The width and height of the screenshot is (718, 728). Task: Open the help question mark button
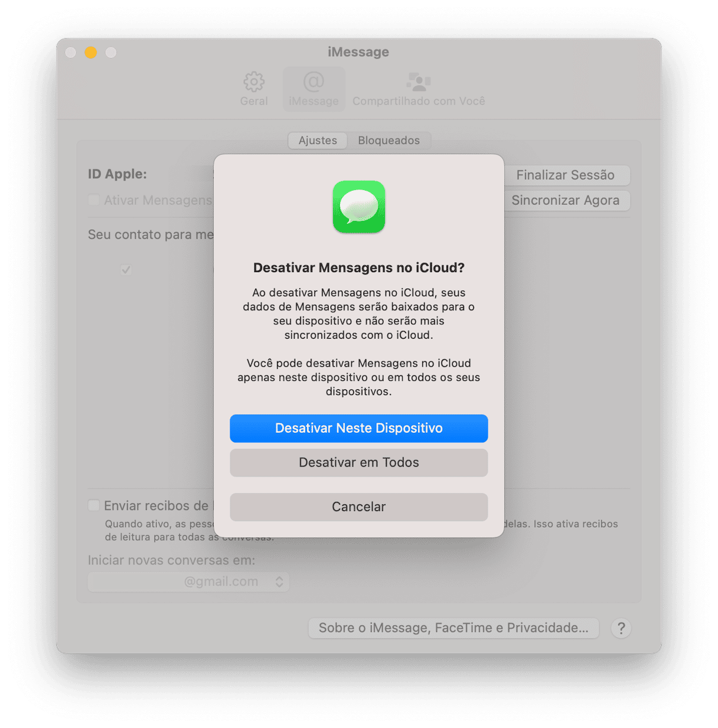click(621, 628)
